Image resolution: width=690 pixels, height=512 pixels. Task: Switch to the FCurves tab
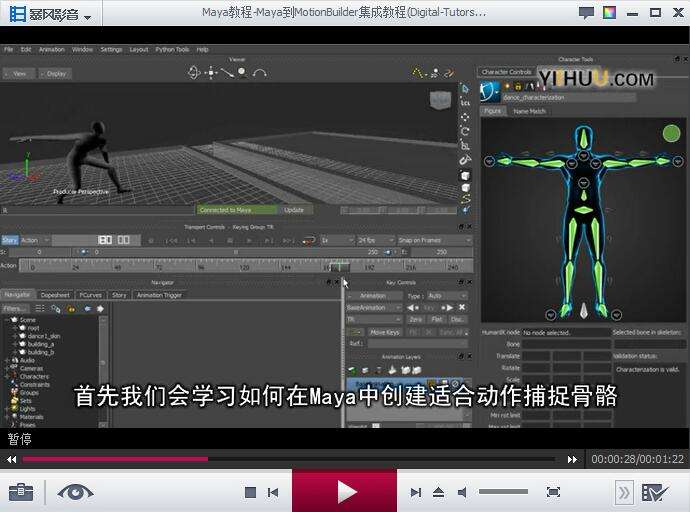[x=91, y=295]
